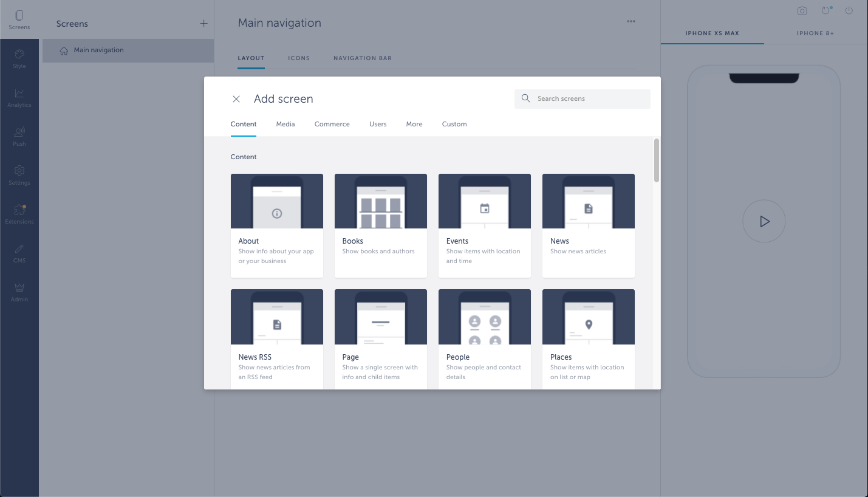Open the Analytics section in the sidebar
This screenshot has width=868, height=497.
coord(19,98)
